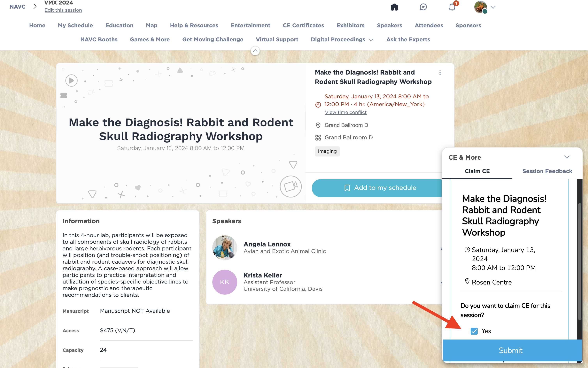
Task: Open the View time conflict link
Action: pos(345,112)
